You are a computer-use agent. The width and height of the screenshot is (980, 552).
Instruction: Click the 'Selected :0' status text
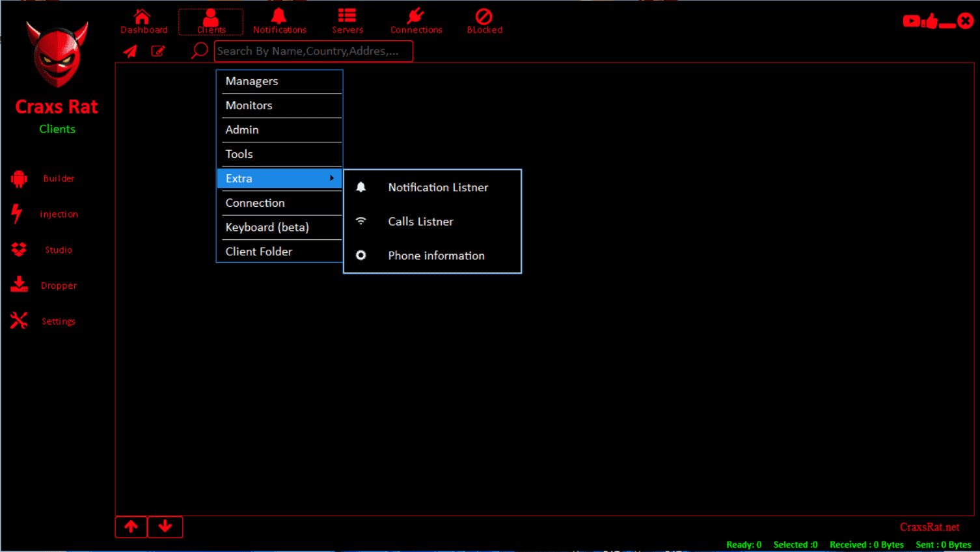click(x=795, y=545)
